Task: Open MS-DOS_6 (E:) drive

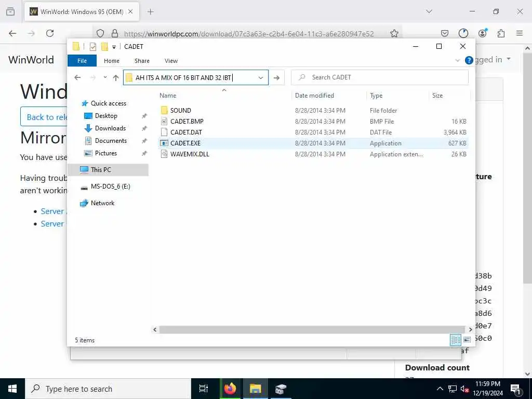Action: 110,187
